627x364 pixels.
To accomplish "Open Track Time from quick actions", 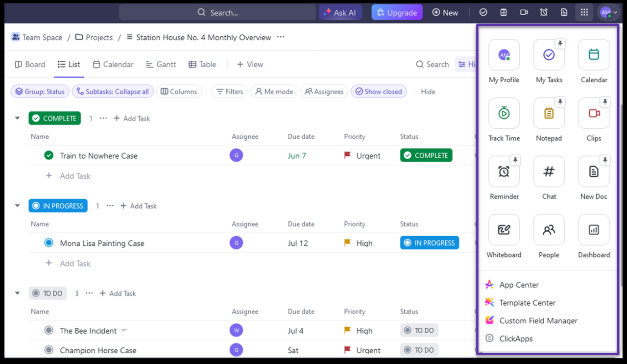I will [x=504, y=113].
